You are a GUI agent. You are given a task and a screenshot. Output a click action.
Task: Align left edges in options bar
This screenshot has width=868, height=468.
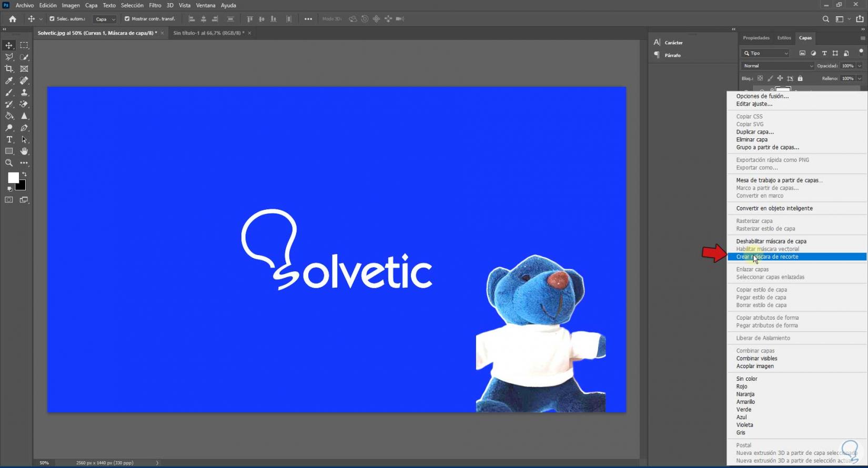click(x=191, y=19)
